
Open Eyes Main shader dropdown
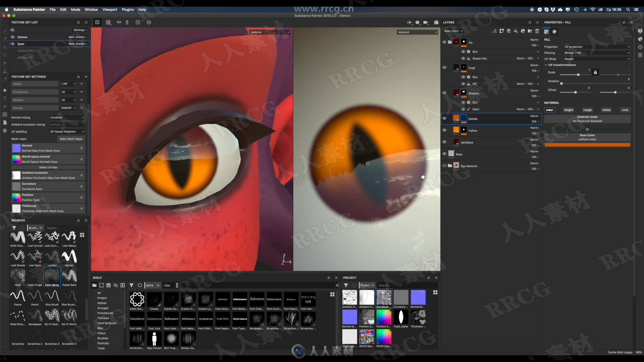click(78, 44)
